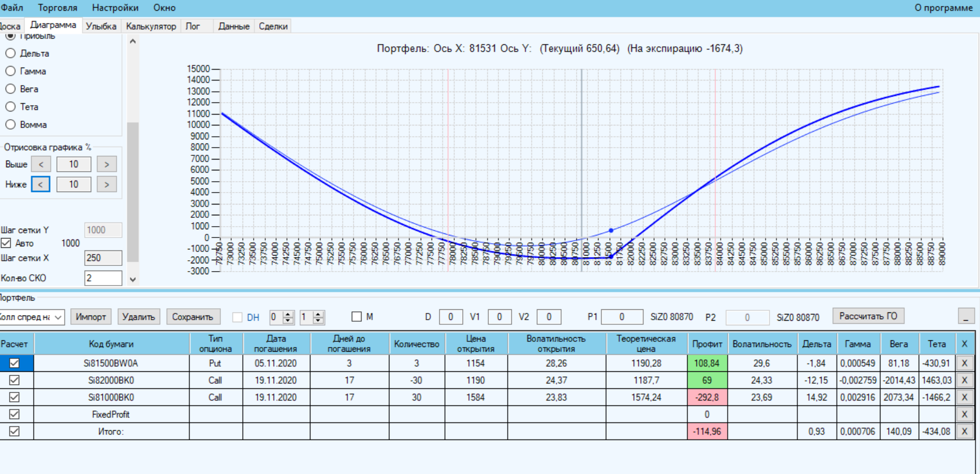The image size is (980, 474).
Task: Switch to the Улыбка tab
Action: coord(101,26)
